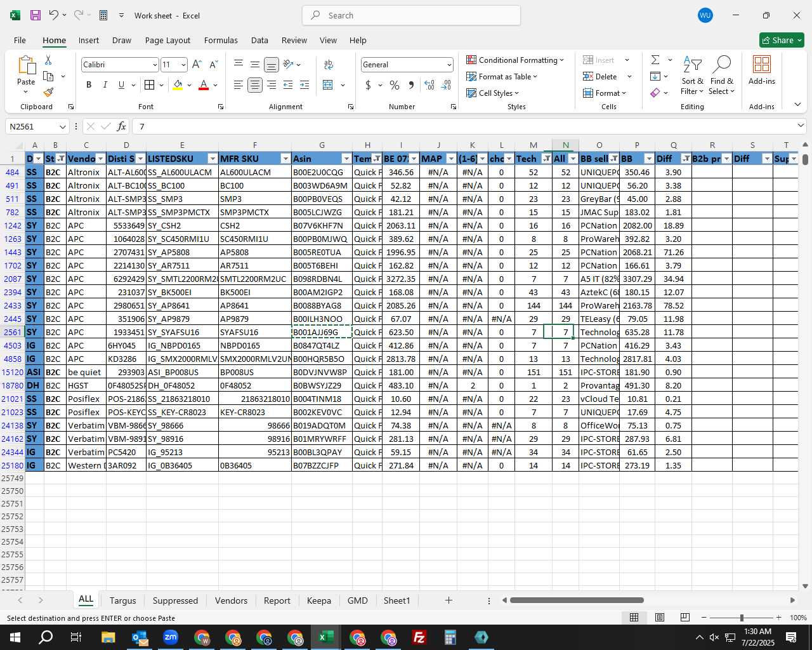
Task: Open filter dropdown for LISTEDSKU column
Action: (213, 159)
